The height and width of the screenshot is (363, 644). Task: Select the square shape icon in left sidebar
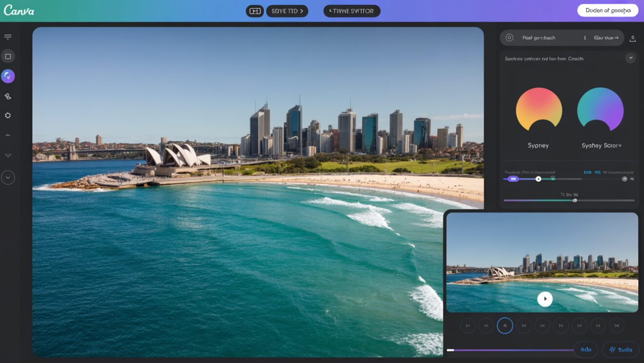8,57
